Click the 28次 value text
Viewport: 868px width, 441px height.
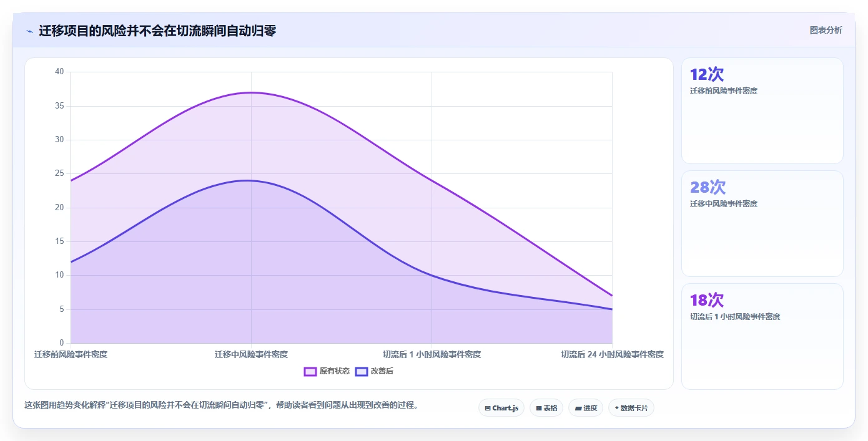pyautogui.click(x=708, y=187)
